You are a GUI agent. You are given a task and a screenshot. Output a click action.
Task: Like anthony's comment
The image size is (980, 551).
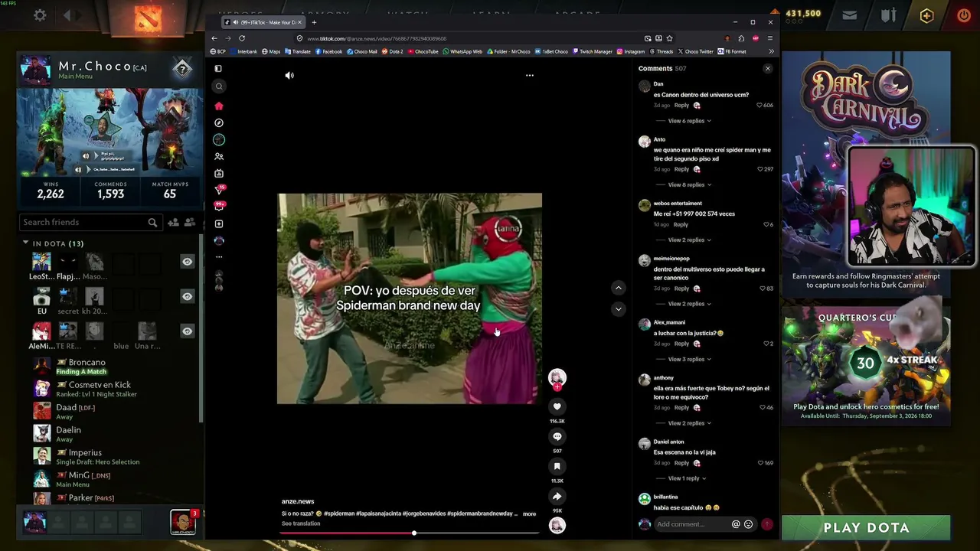pyautogui.click(x=762, y=408)
